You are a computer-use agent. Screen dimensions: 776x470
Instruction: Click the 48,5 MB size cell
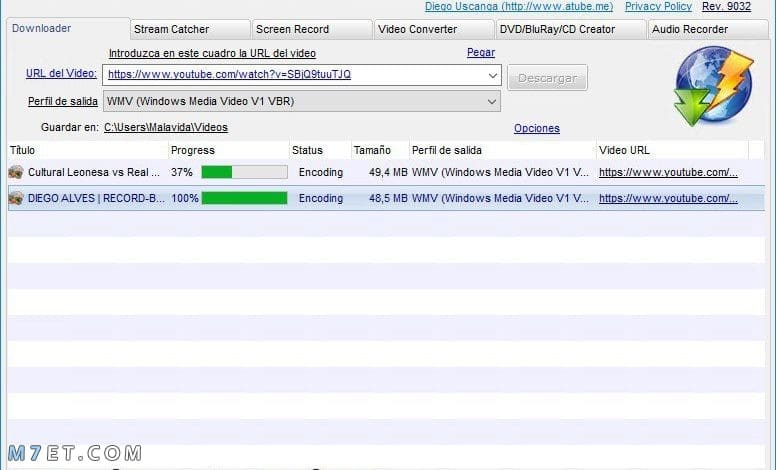[388, 198]
